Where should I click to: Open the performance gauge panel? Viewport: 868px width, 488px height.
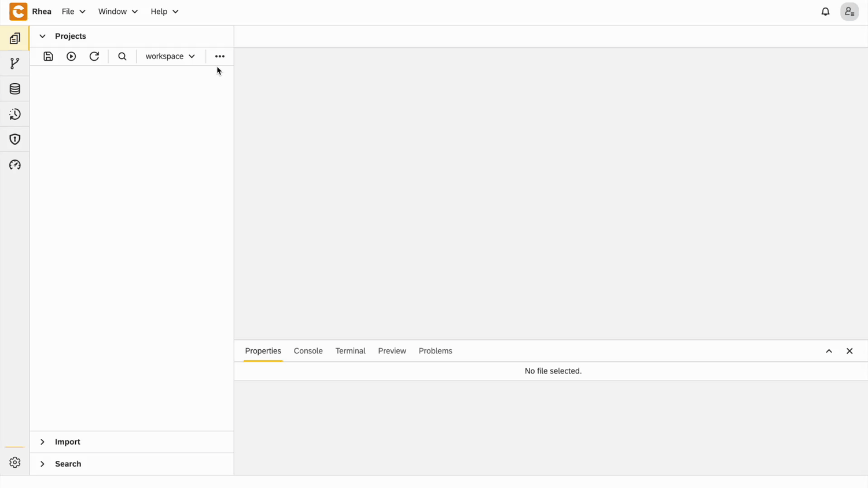point(14,165)
